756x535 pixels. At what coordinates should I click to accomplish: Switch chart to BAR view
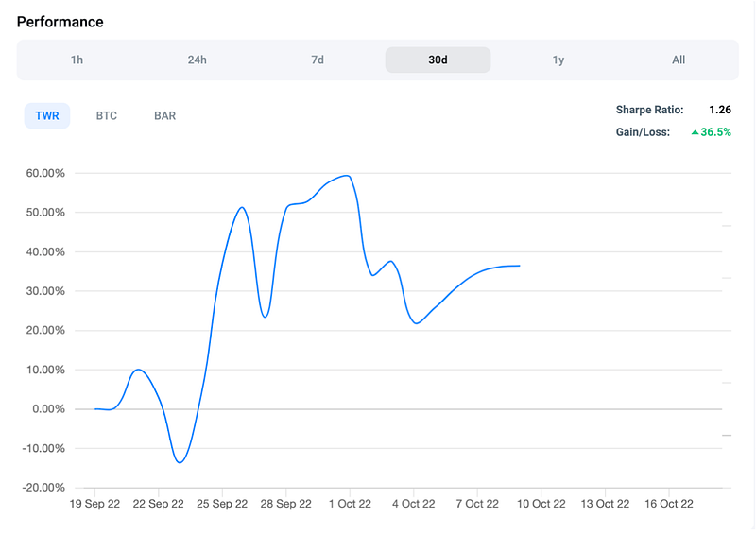point(164,116)
